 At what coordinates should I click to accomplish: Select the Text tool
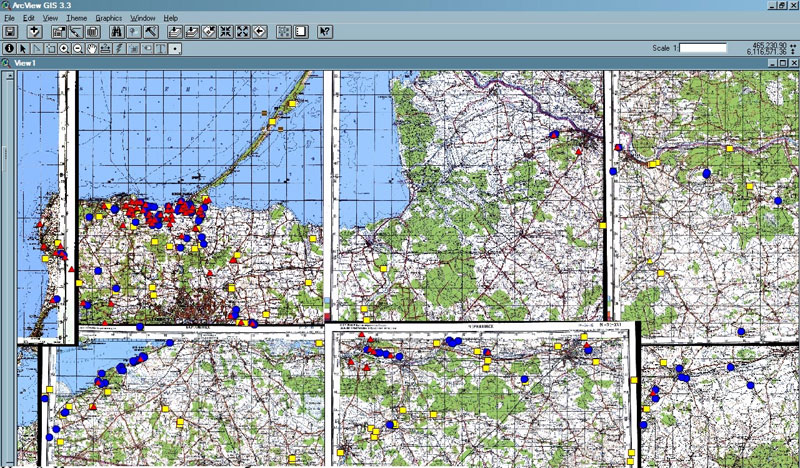(x=160, y=47)
